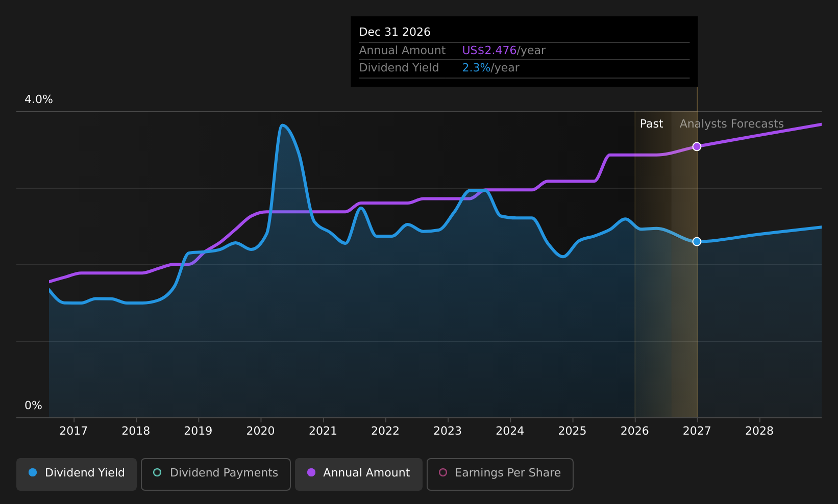Click the Annual Amount tooltip row label
This screenshot has height=504, width=838.
point(402,51)
